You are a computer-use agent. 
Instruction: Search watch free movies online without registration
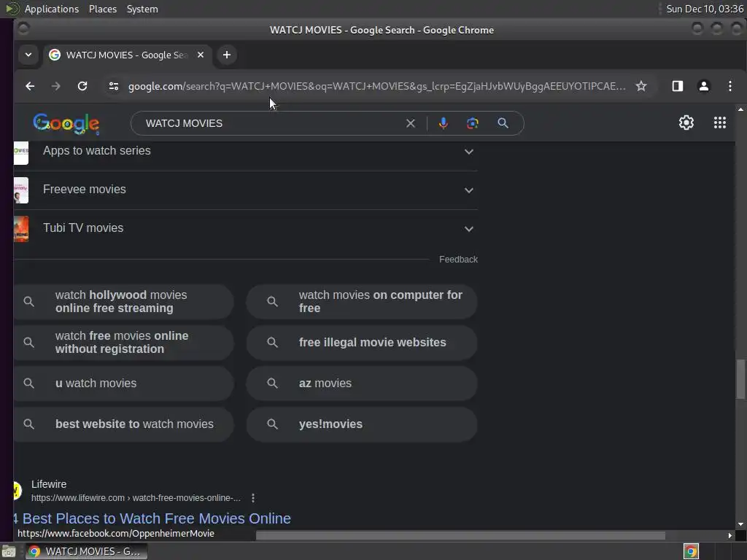pyautogui.click(x=123, y=343)
